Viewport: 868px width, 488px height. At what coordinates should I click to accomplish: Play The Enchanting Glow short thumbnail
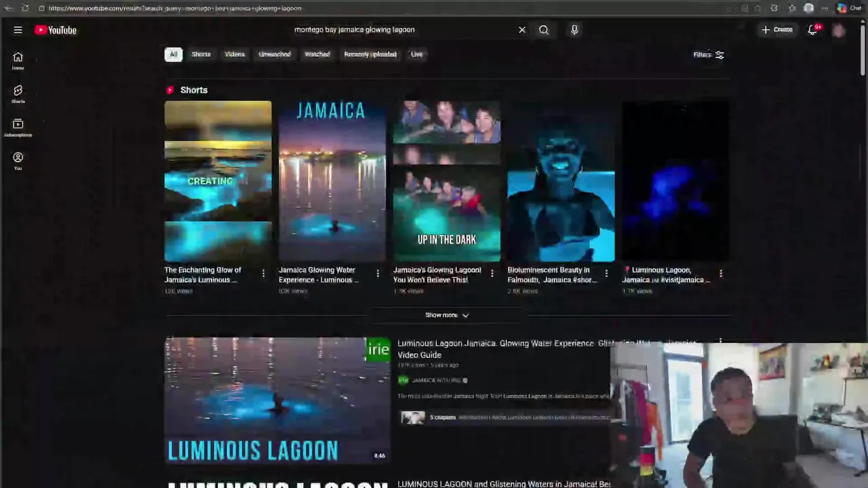pos(218,182)
